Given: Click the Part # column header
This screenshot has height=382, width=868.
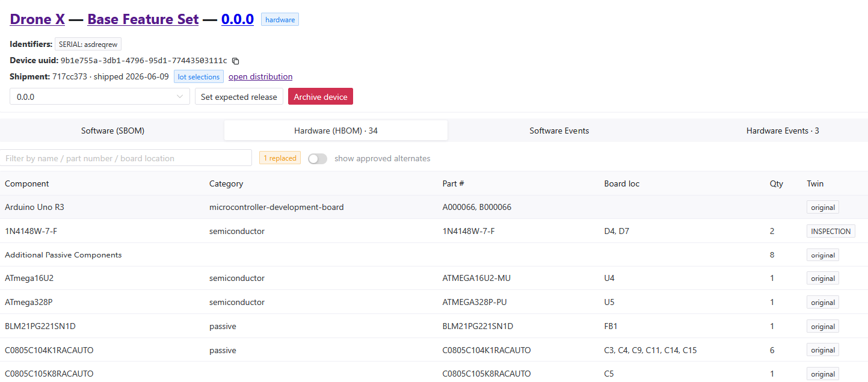Looking at the screenshot, I should pos(453,183).
